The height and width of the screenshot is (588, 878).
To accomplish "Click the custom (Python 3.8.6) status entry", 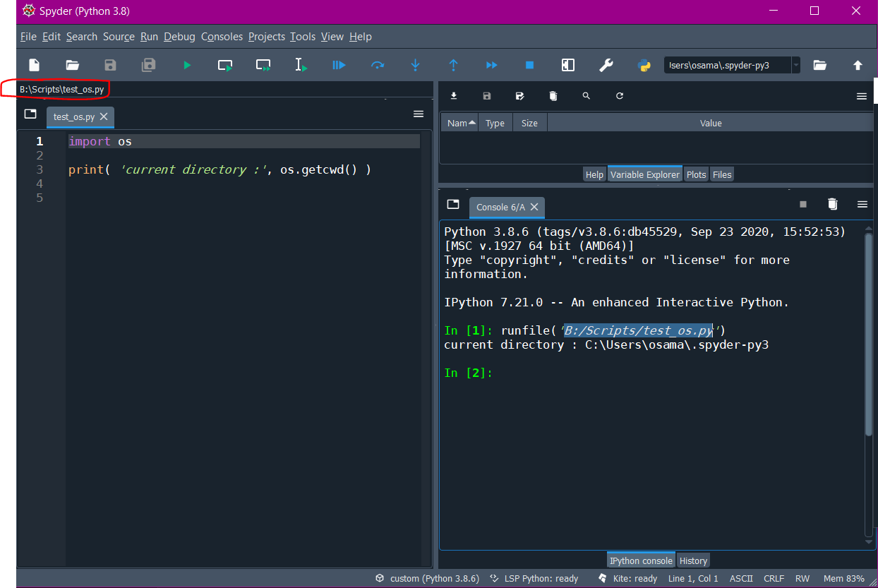I will coord(428,578).
